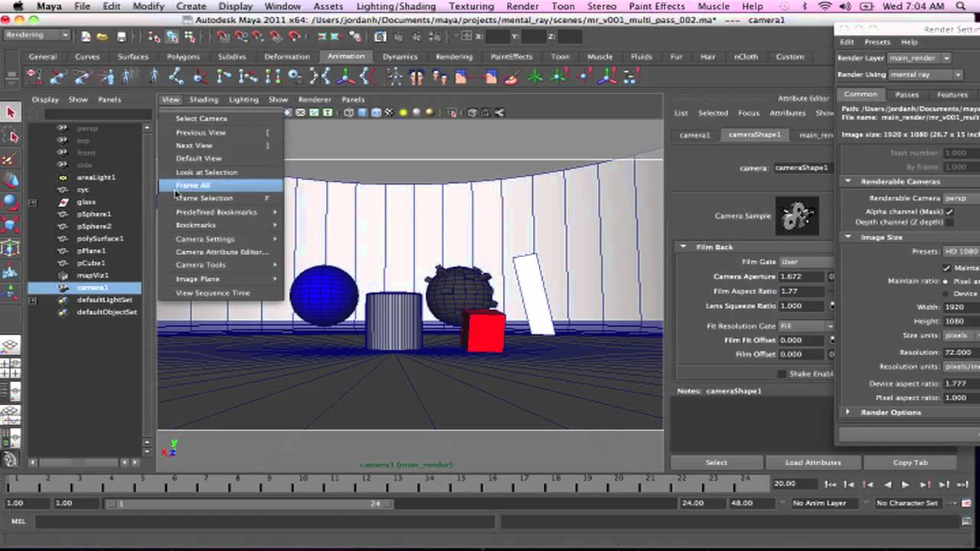Expand the Render Options section
Viewport: 980px width, 551px height.
click(848, 412)
